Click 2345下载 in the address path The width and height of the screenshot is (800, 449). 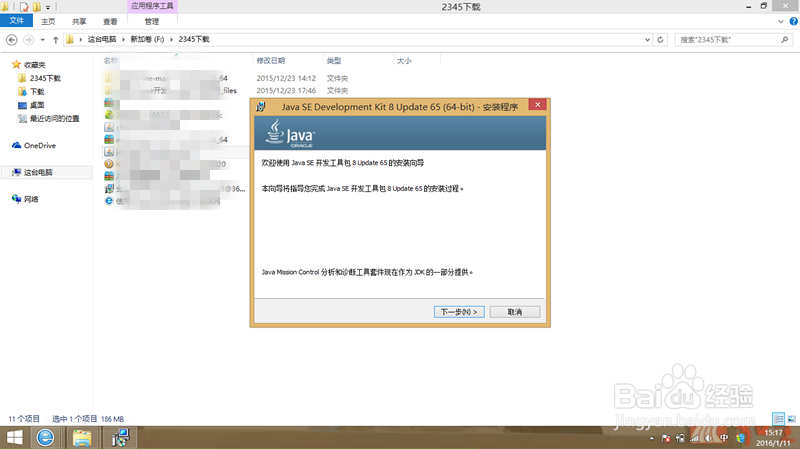pos(194,39)
